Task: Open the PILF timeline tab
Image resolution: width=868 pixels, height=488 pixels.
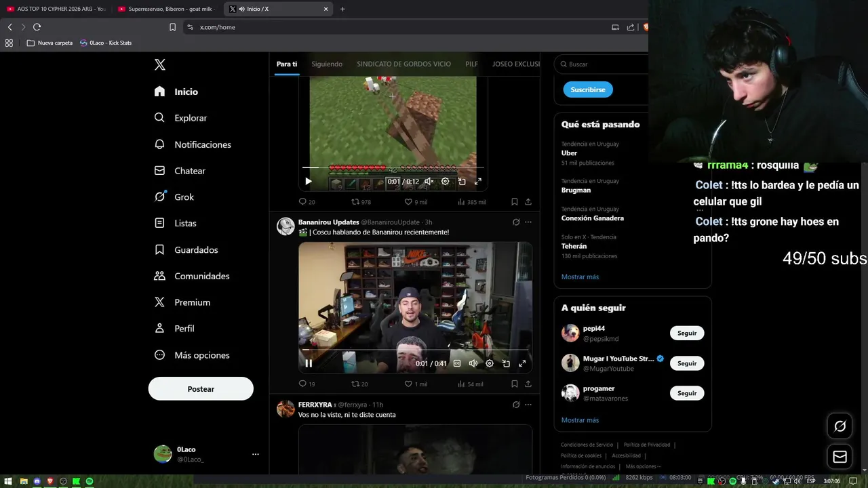Action: coord(471,64)
